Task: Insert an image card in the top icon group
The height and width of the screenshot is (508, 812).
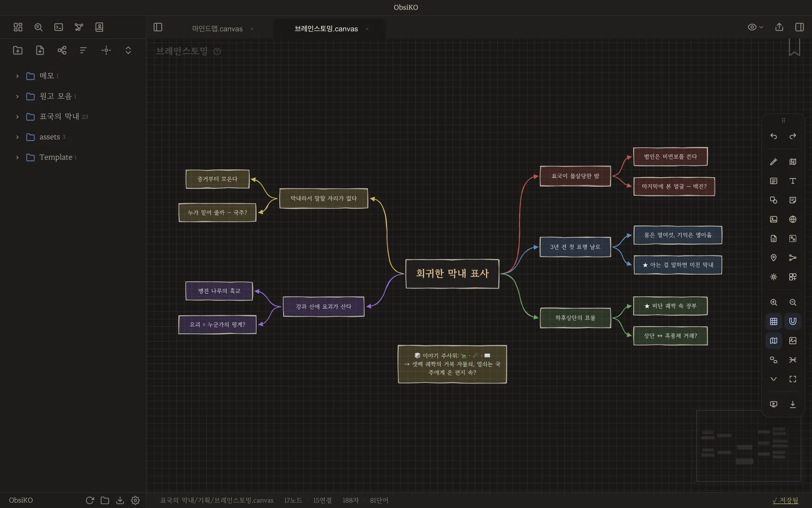Action: coord(773,219)
